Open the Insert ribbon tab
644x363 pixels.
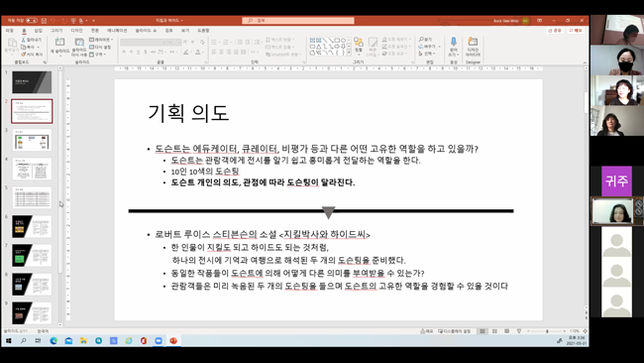pos(39,31)
